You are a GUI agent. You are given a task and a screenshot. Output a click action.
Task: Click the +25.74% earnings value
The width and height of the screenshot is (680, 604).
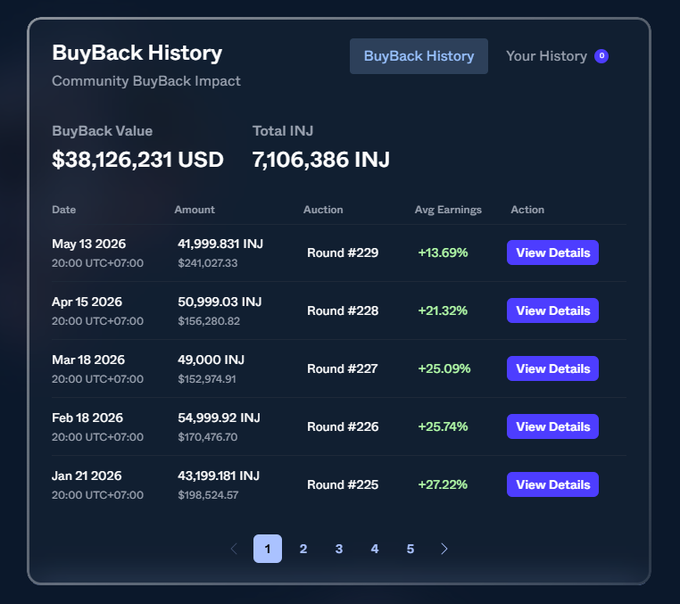click(x=443, y=427)
